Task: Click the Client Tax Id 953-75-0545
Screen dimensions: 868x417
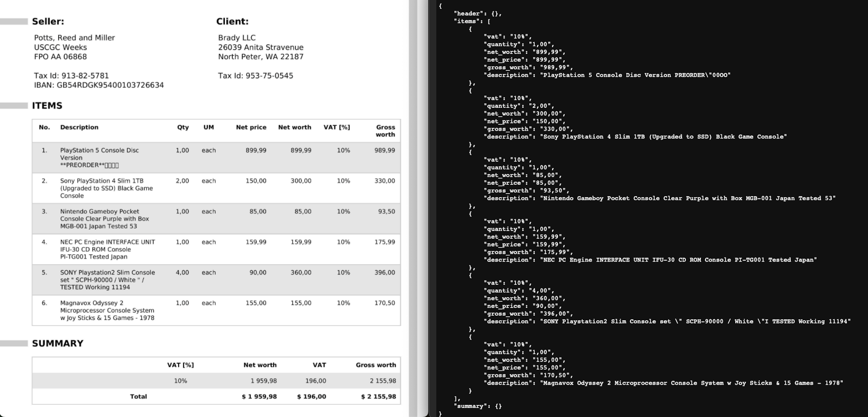Action: coord(256,76)
